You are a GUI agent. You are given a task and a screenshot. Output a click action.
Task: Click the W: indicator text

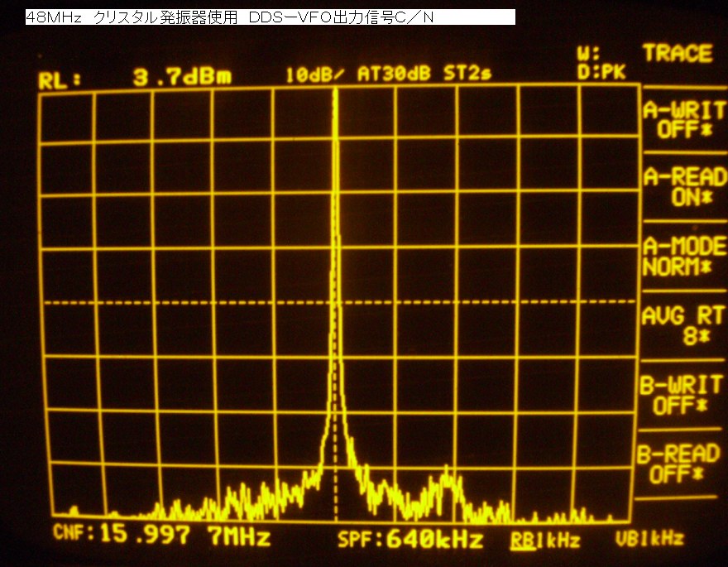(589, 54)
